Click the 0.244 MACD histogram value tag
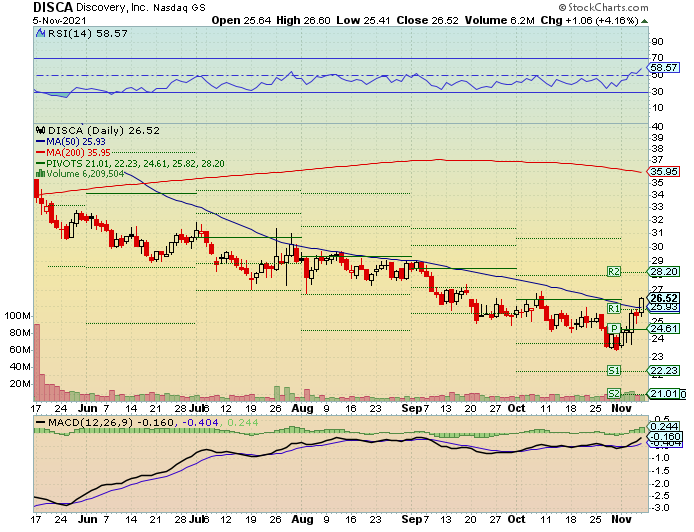 tap(664, 426)
